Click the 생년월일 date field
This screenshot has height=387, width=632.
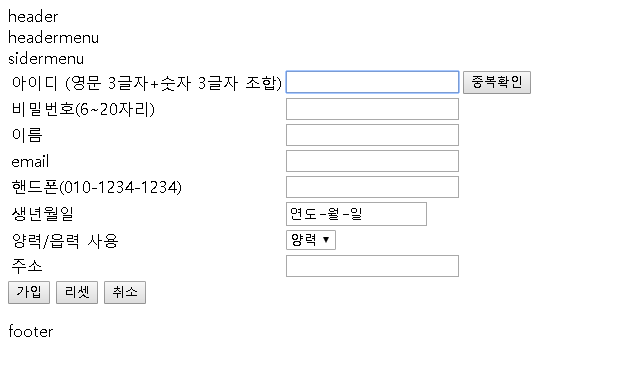click(356, 214)
